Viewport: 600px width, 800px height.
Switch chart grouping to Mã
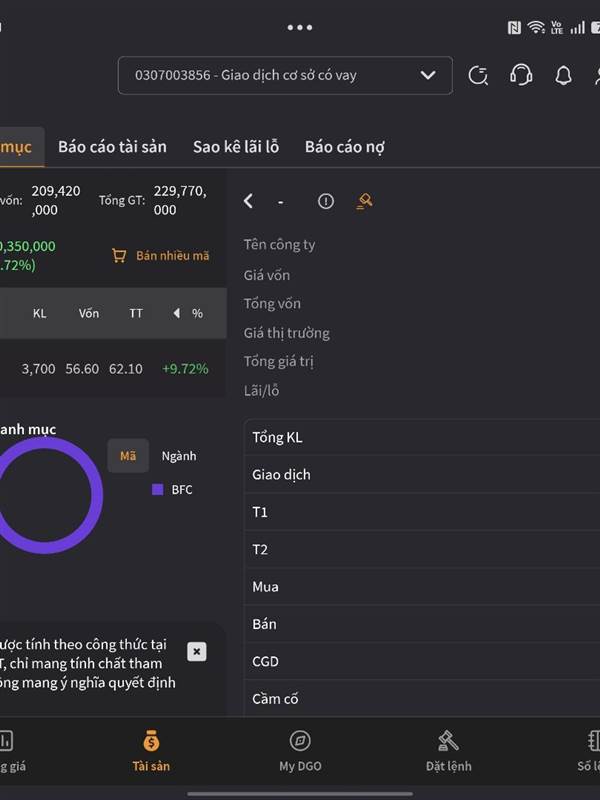[128, 456]
